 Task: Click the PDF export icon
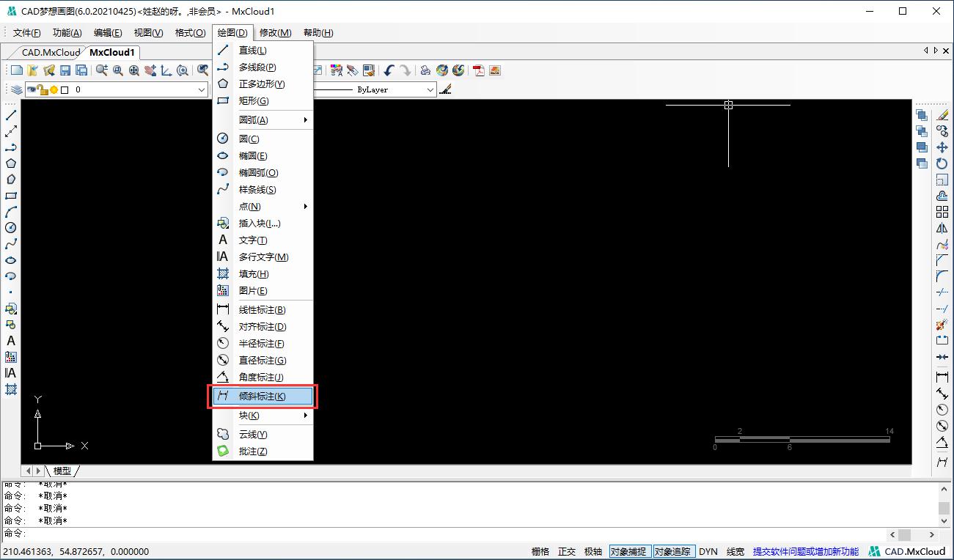479,70
